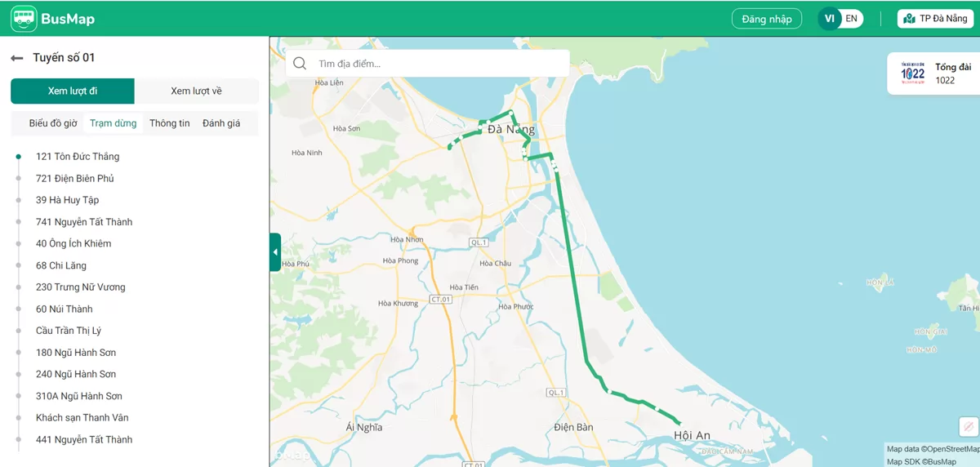
Task: Select stop Cầu Trần Thị Lý
Action: point(69,331)
